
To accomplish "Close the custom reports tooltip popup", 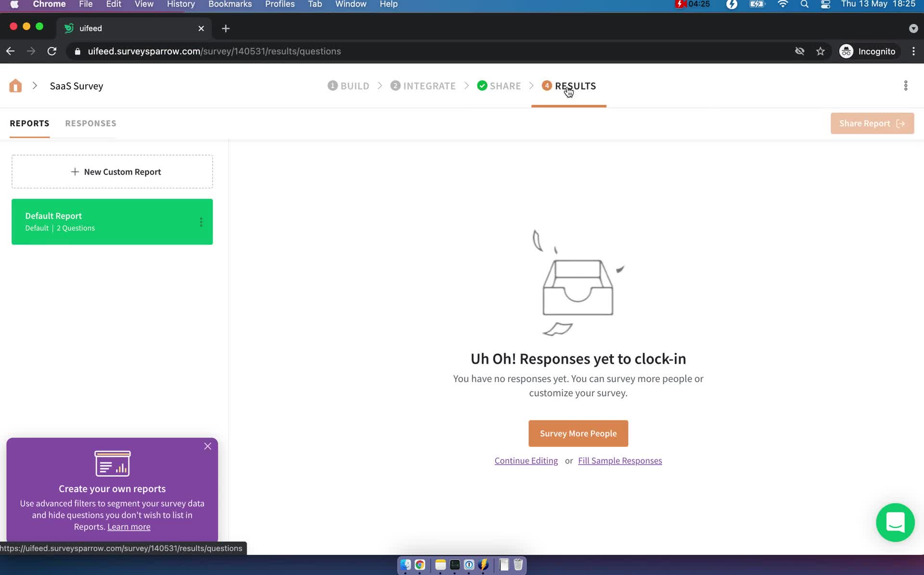I will tap(208, 446).
